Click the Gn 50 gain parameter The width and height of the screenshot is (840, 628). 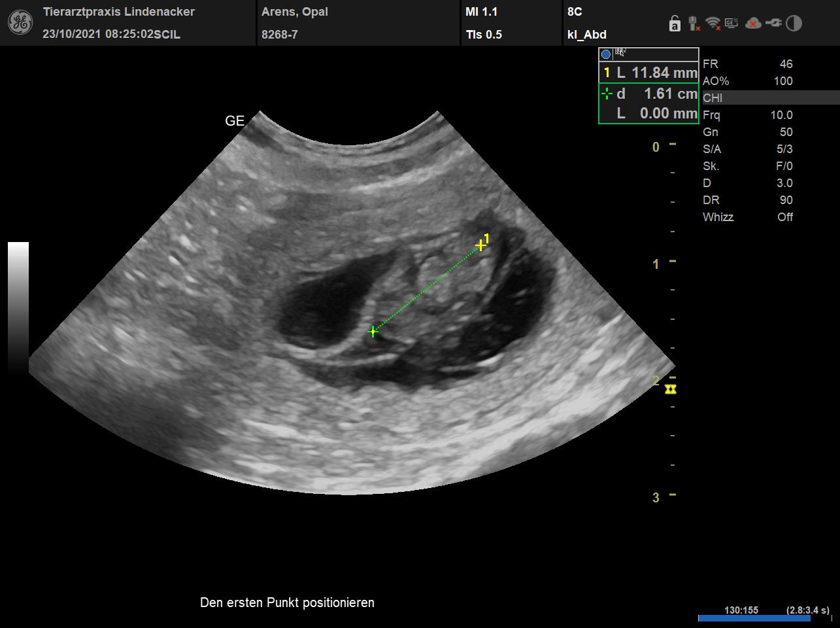pyautogui.click(x=747, y=132)
